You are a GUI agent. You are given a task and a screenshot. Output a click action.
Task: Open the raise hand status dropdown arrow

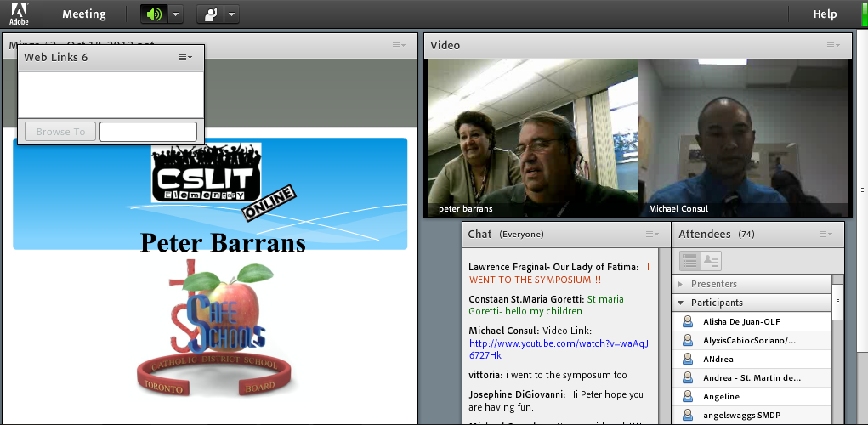[230, 14]
